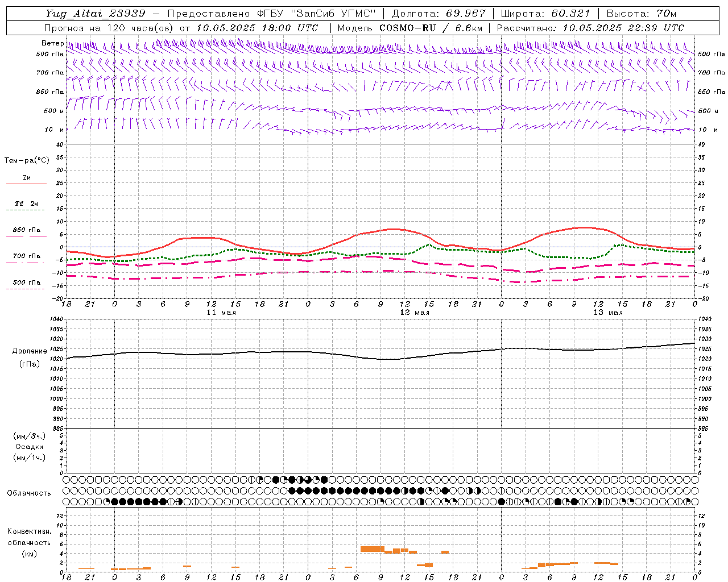Click the Осадки precipitation label

[30, 447]
